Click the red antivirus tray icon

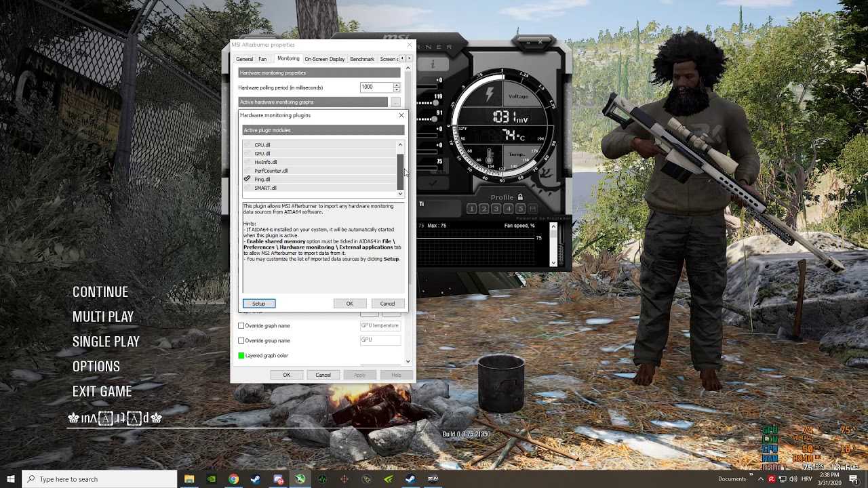tap(772, 479)
